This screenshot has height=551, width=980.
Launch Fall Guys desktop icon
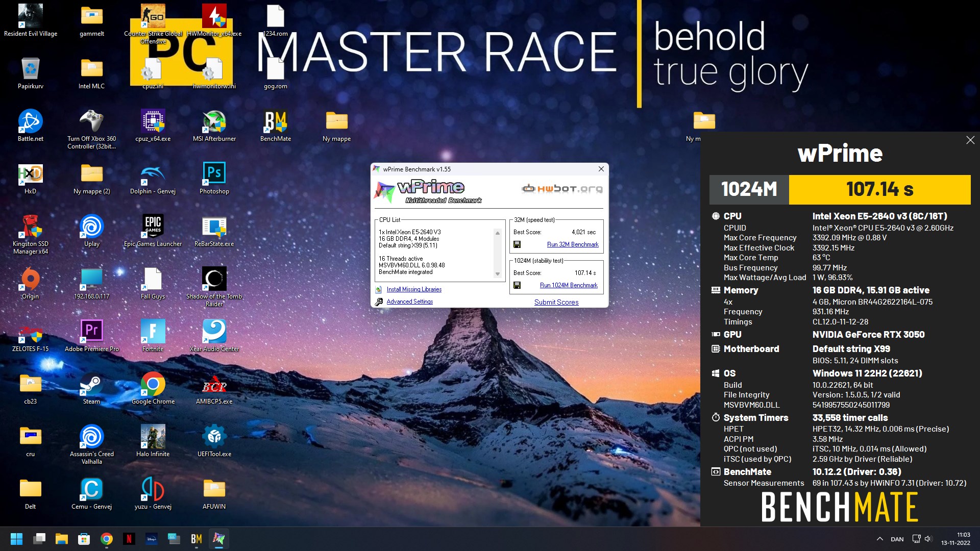[153, 283]
